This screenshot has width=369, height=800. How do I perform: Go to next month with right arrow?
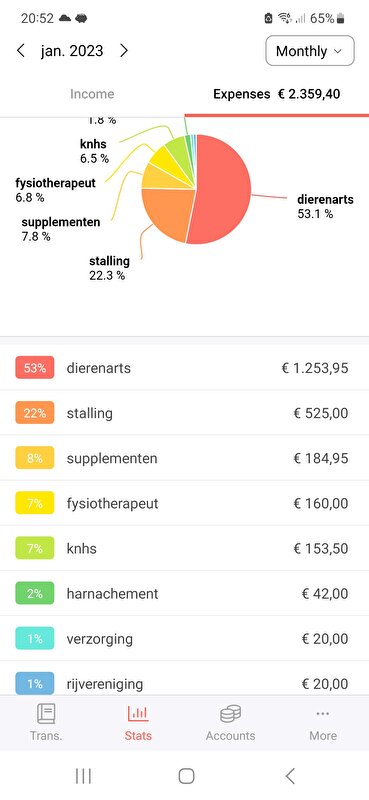pos(124,51)
